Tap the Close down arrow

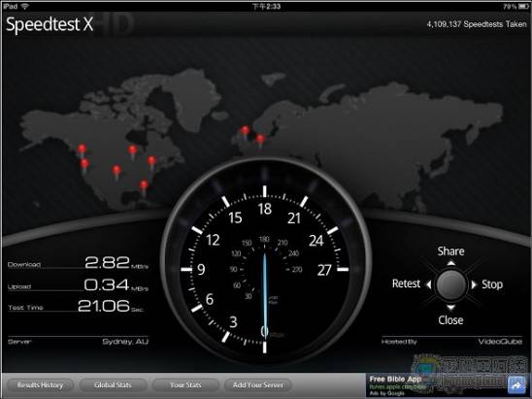click(450, 308)
